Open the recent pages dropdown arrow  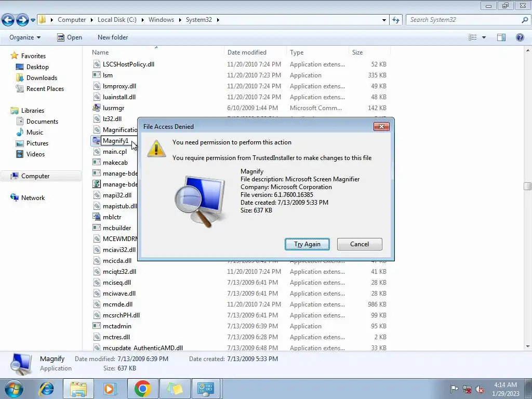[x=33, y=20]
